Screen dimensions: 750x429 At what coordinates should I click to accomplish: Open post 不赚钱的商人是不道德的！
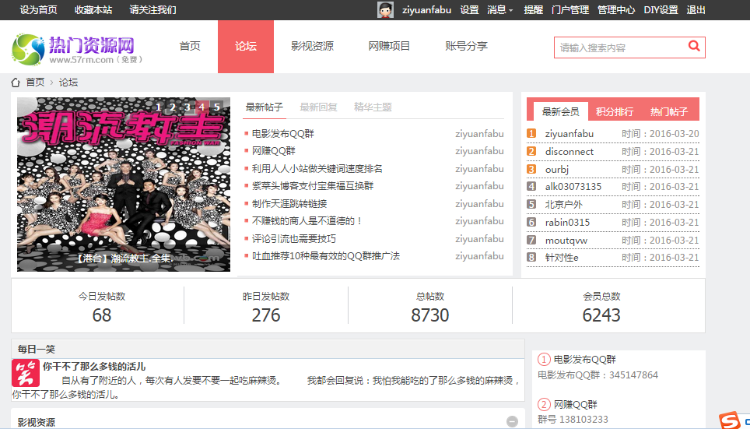pos(308,220)
